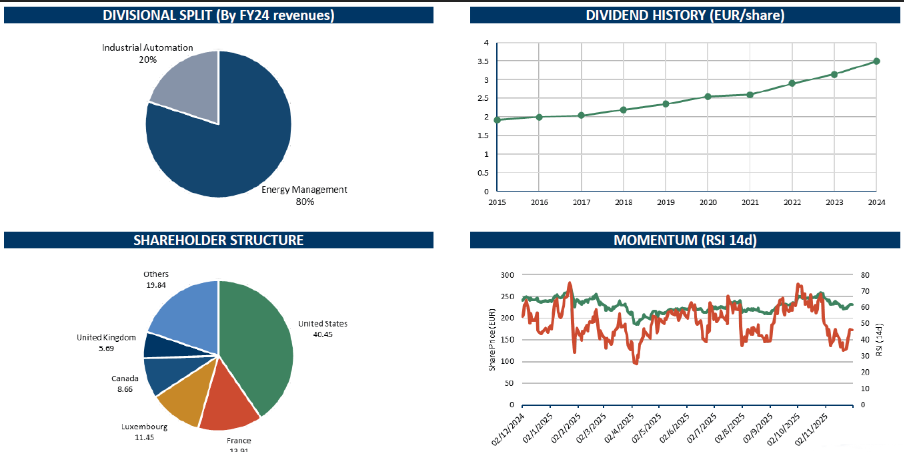Click the Industrial Automation 20% label
904x452 pixels.
click(148, 54)
